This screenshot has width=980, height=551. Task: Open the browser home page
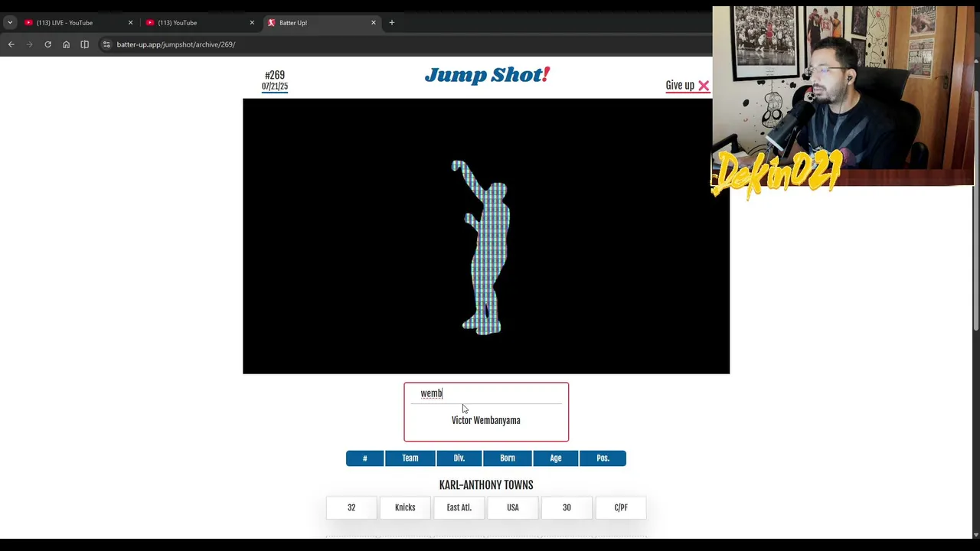click(x=66, y=44)
